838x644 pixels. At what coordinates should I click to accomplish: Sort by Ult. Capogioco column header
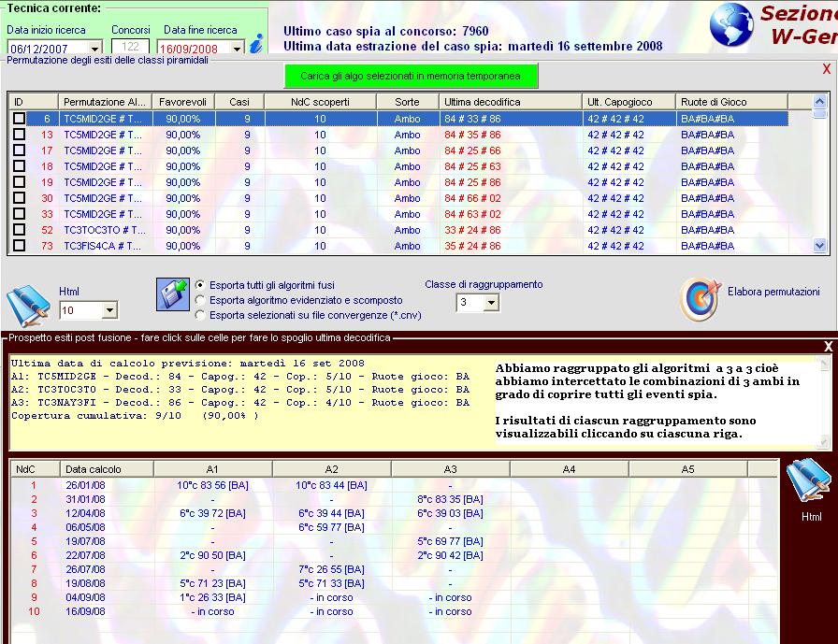[x=629, y=102]
